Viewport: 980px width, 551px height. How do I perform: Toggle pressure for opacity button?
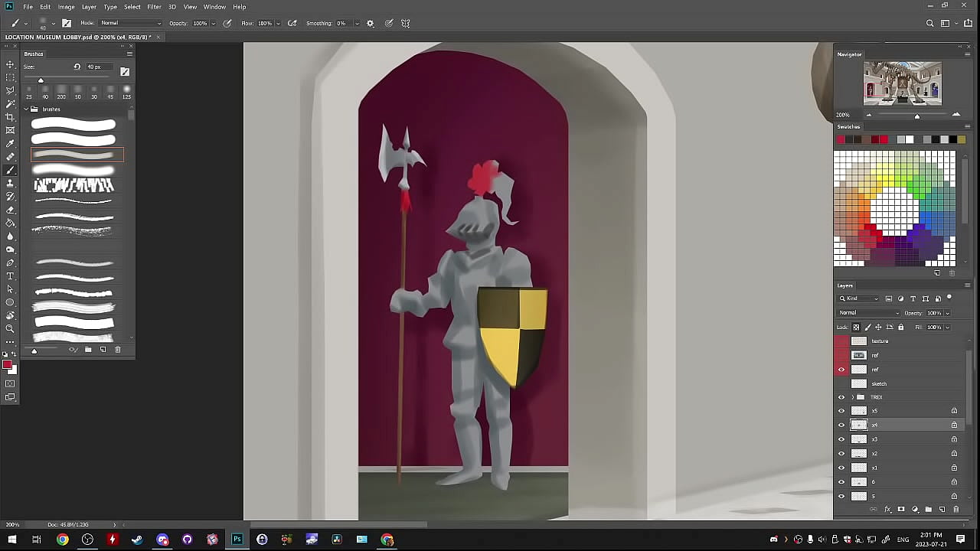tap(227, 23)
